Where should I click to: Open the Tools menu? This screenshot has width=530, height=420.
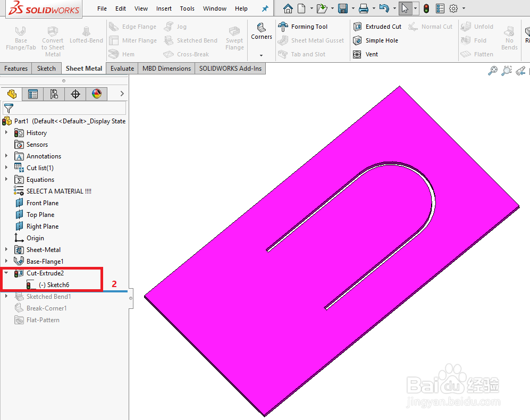coord(187,8)
